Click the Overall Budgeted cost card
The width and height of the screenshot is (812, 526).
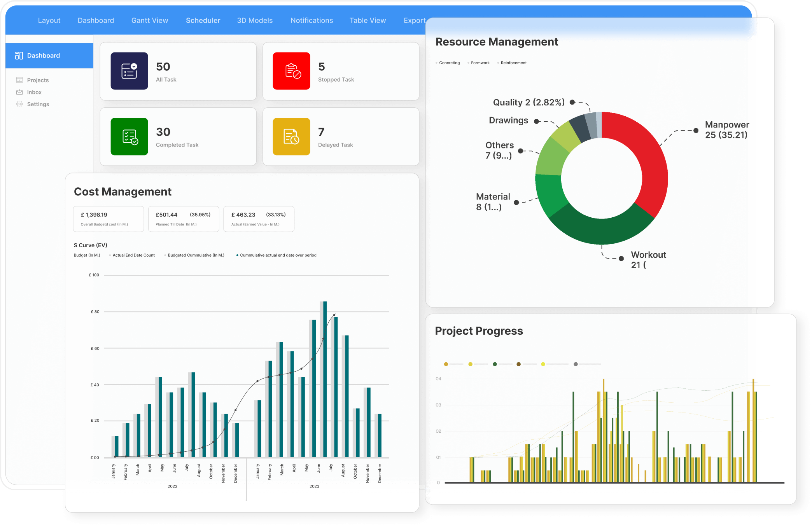(x=108, y=219)
